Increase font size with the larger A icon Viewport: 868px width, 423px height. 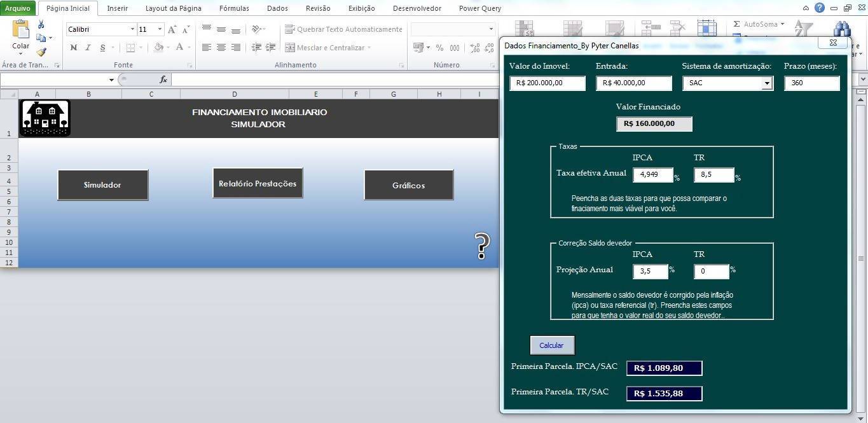click(172, 29)
